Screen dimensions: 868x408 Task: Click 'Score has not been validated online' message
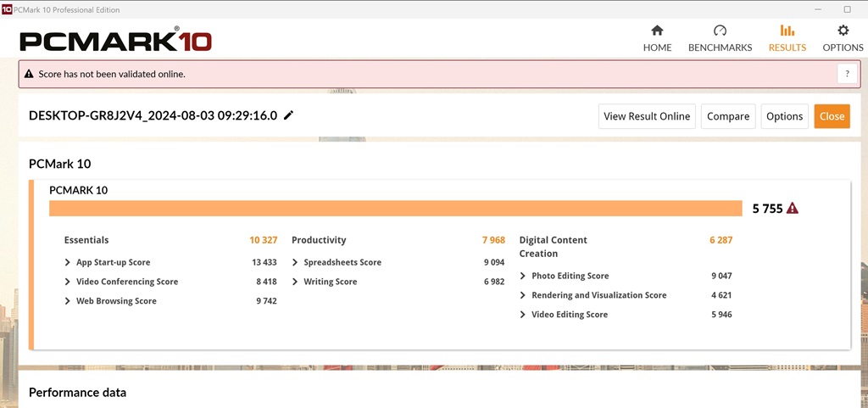tap(112, 74)
